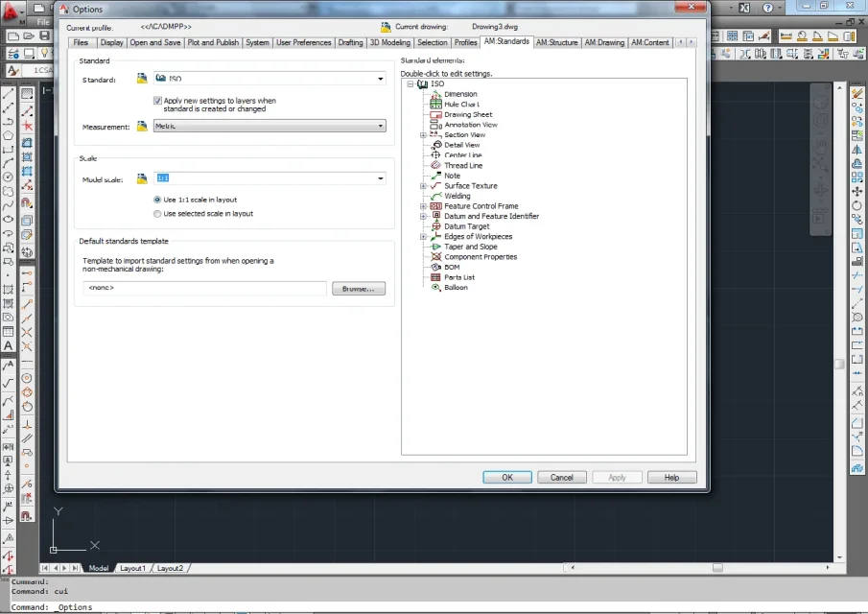Click the Browse button for templates
The image size is (868, 614).
(359, 289)
